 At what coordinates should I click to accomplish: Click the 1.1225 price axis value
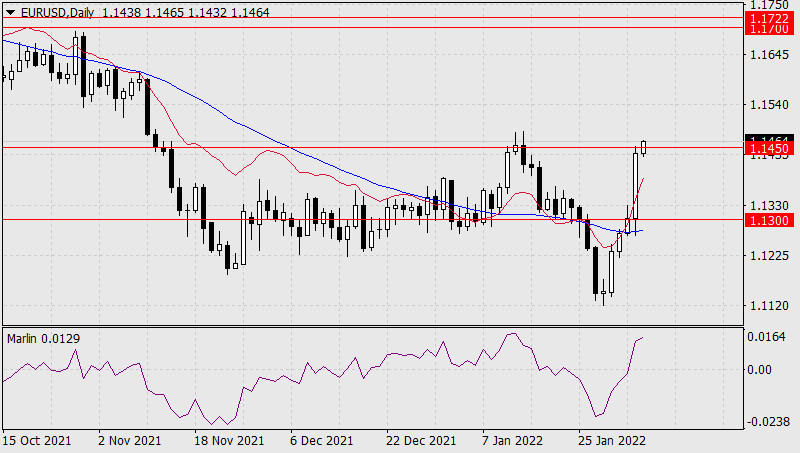pyautogui.click(x=769, y=256)
